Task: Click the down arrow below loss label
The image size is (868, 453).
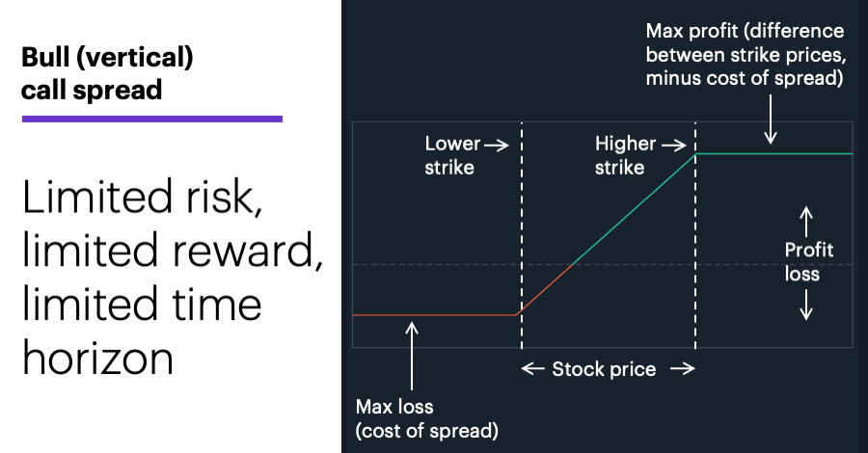Action: coord(806,306)
